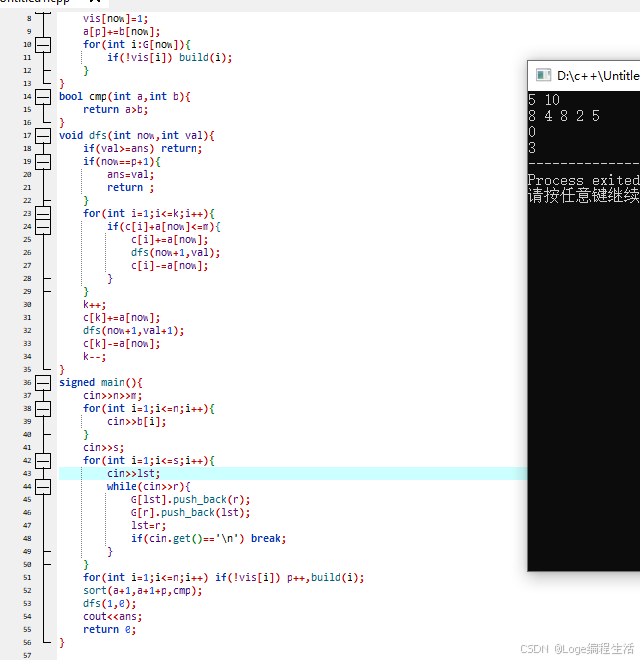Screen dimensions: 640x660
Task: Click the line 'sort(a+1,a+1+p,cmp);'
Action: pyautogui.click(x=142, y=591)
